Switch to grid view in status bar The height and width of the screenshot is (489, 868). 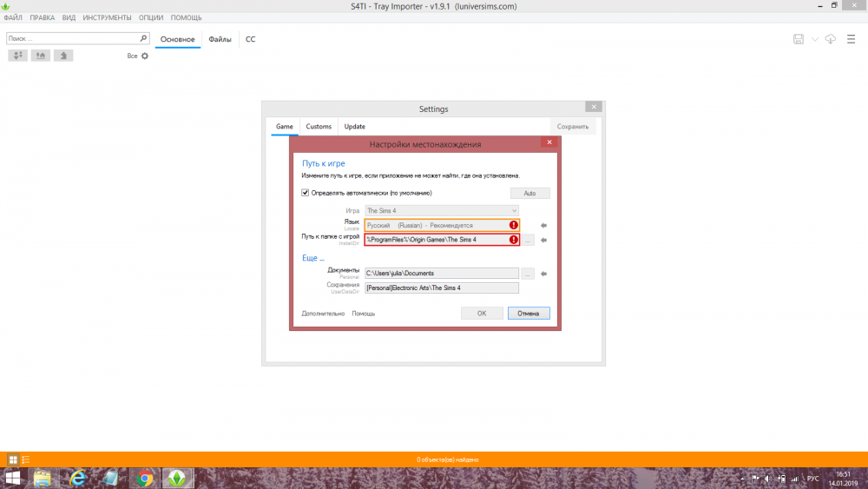13,459
